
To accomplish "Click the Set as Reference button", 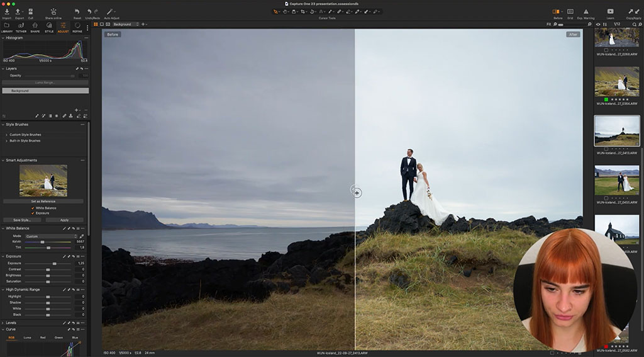I will (x=43, y=201).
